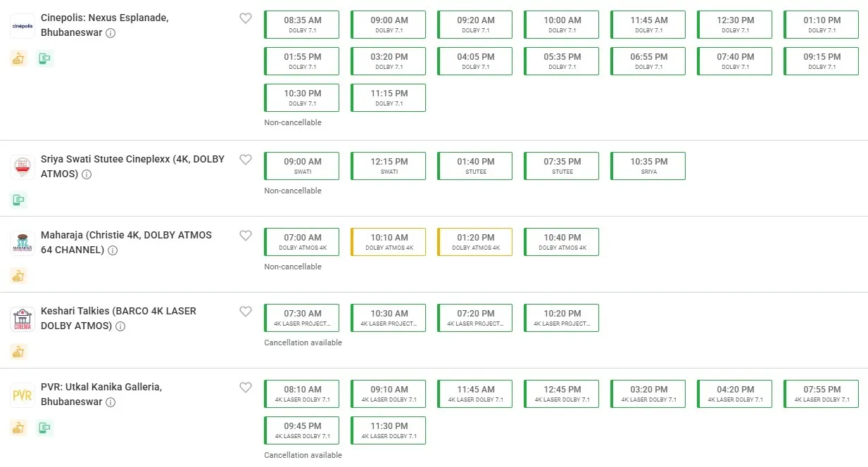Screen dimensions: 868x467
Task: Open the Cinepolis theatre logo thumbnail
Action: (x=23, y=26)
